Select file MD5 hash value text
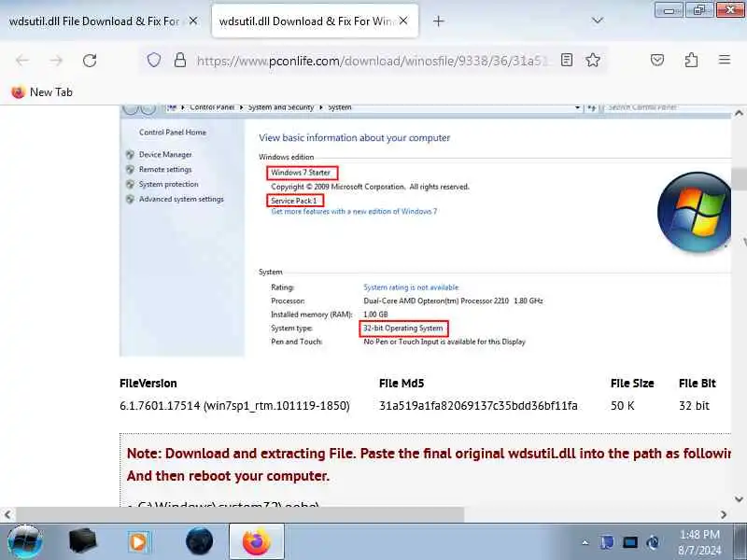Screen dimensions: 747x560 coord(478,406)
